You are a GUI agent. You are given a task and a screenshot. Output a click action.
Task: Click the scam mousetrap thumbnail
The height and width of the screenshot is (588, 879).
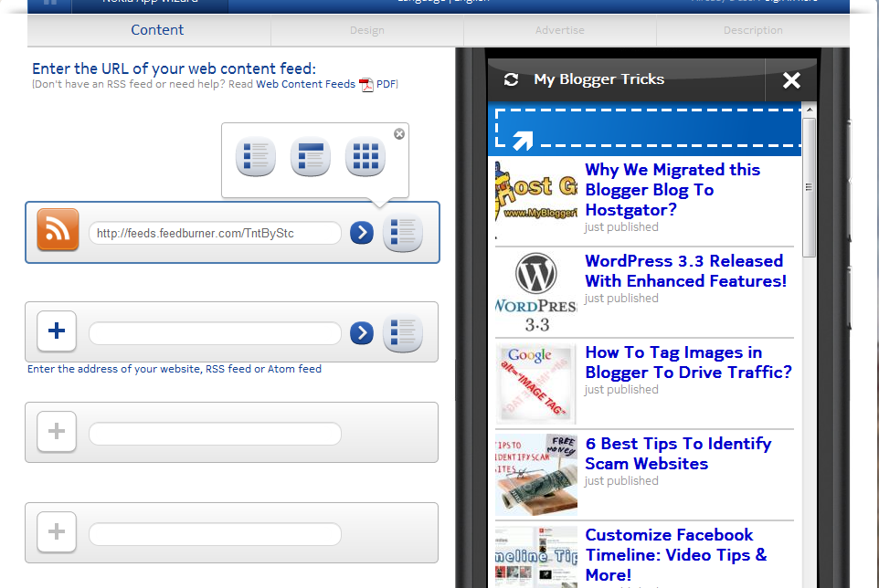[x=536, y=475]
